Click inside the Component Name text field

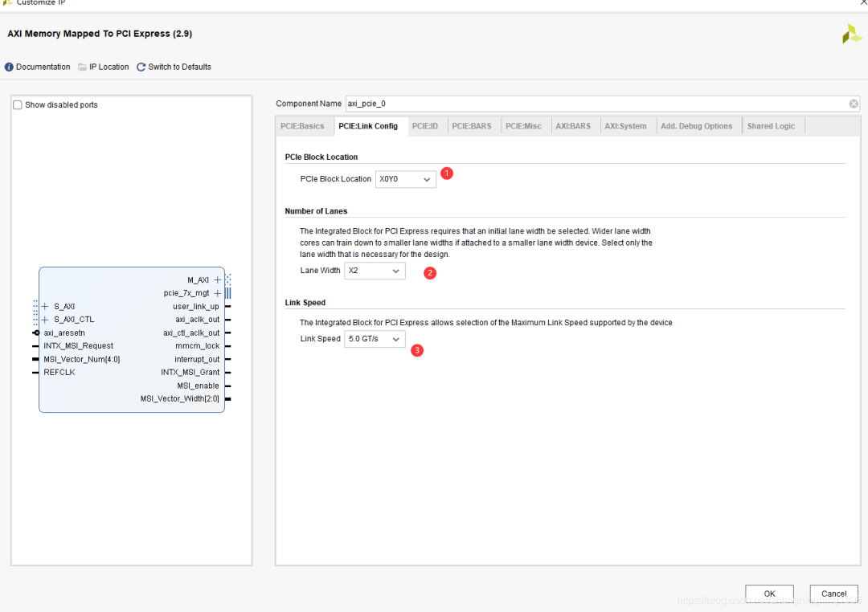[595, 104]
